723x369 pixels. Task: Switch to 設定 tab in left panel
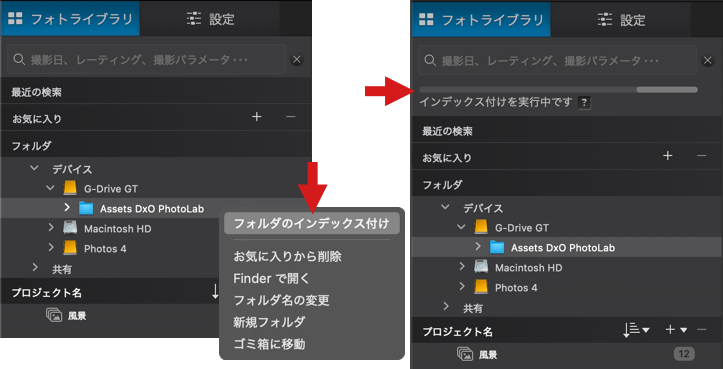[210, 19]
